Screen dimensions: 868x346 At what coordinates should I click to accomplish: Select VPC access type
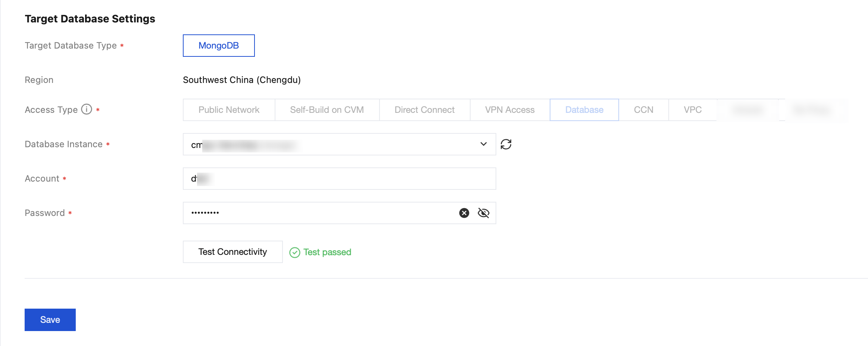pyautogui.click(x=693, y=110)
